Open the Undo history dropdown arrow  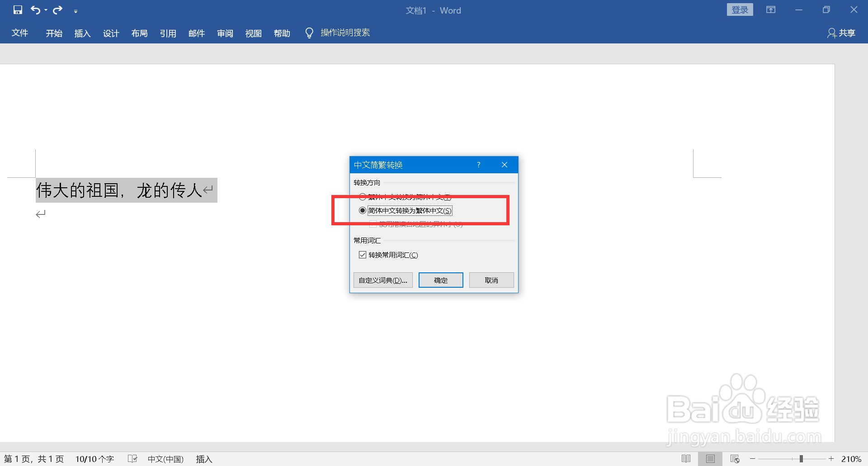(46, 10)
